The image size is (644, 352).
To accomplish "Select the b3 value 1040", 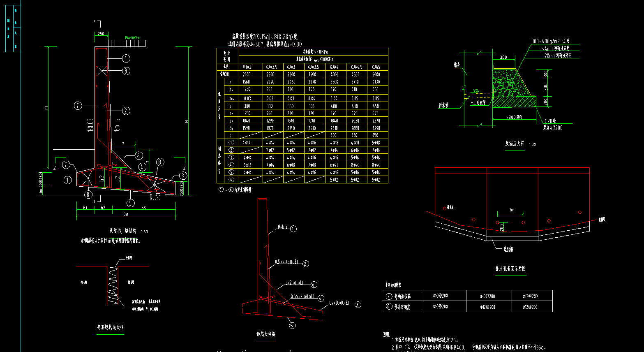I will click(247, 121).
